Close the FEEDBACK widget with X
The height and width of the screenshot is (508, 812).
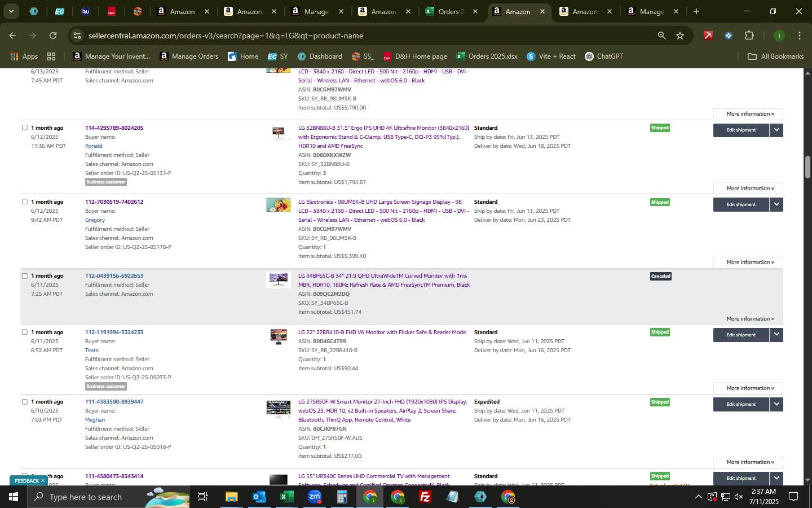pyautogui.click(x=43, y=480)
